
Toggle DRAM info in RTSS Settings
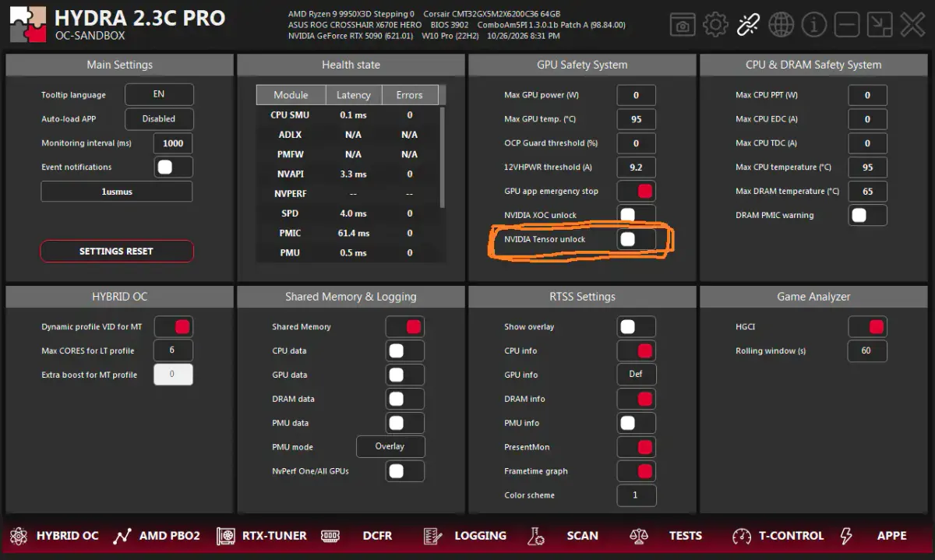(636, 398)
